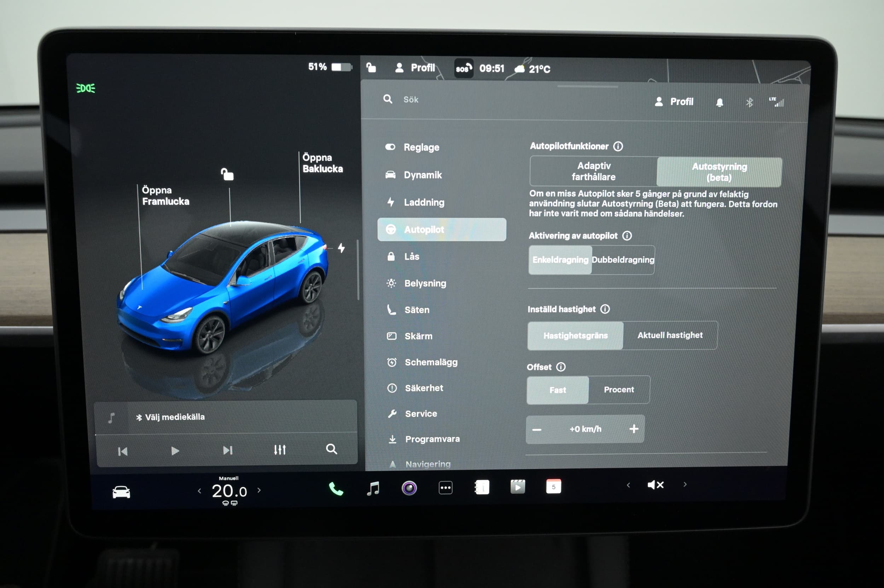Image resolution: width=884 pixels, height=588 pixels.
Task: Tap the headlights indicator icon
Action: 86,88
